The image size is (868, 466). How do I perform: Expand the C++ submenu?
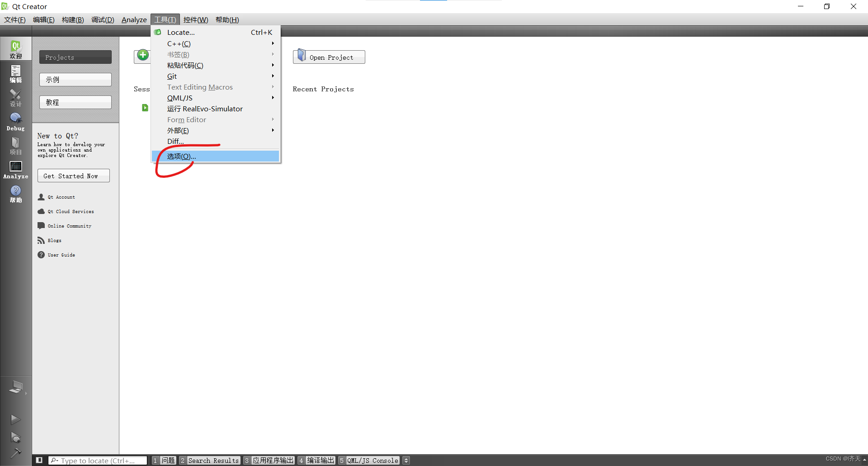[x=216, y=44]
